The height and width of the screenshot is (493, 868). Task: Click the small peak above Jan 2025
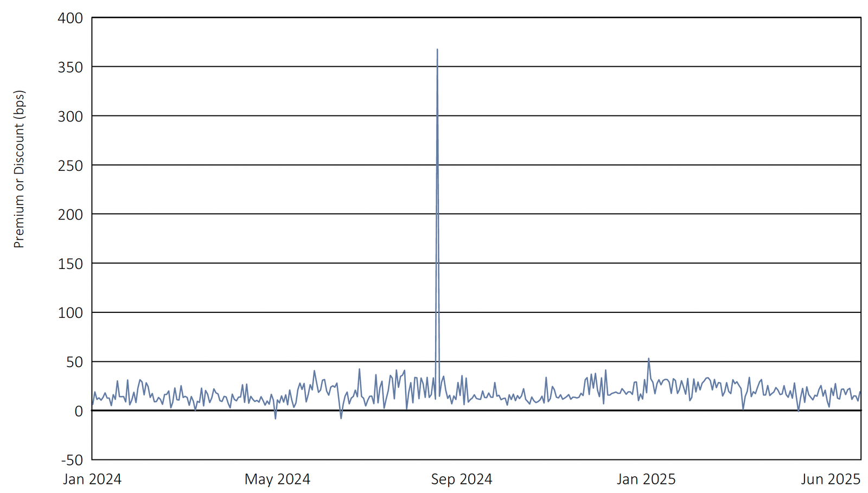(x=648, y=358)
